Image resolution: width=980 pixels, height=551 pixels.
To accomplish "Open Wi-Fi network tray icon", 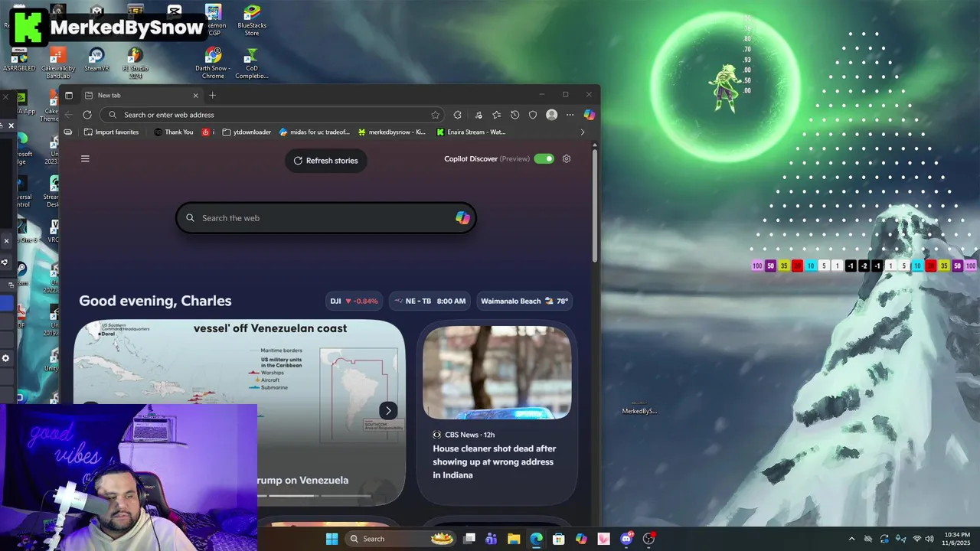I will (x=917, y=539).
